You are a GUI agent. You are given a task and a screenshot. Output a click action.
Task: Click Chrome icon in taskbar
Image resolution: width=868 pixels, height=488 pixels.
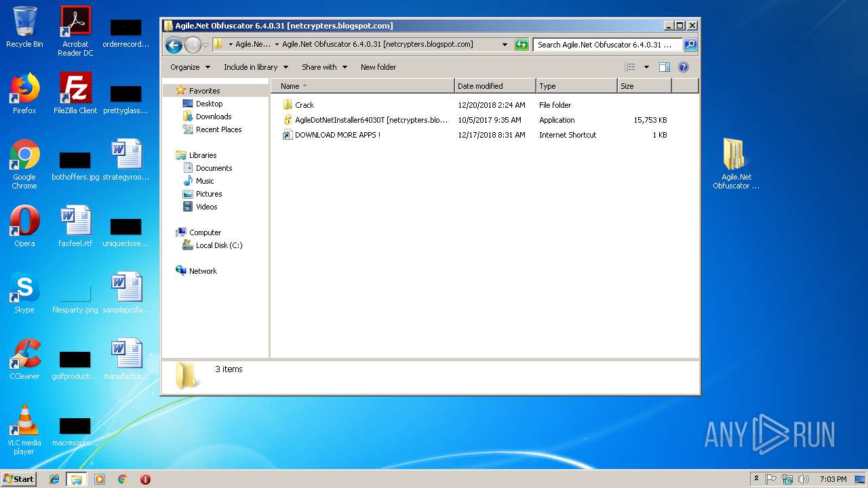tap(123, 479)
